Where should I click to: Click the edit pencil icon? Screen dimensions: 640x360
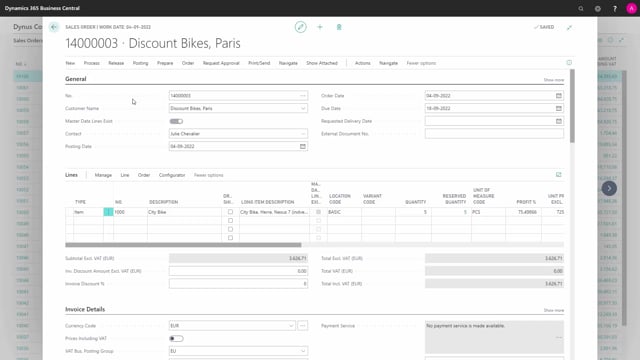300,27
